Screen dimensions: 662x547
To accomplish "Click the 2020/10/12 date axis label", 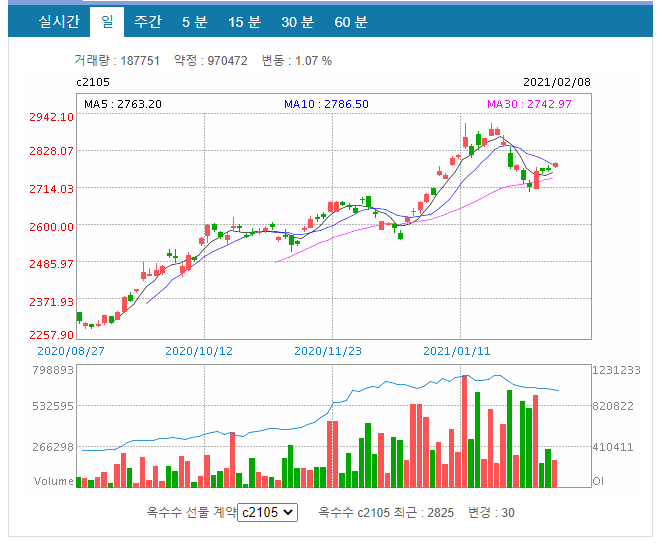I will pos(199,351).
